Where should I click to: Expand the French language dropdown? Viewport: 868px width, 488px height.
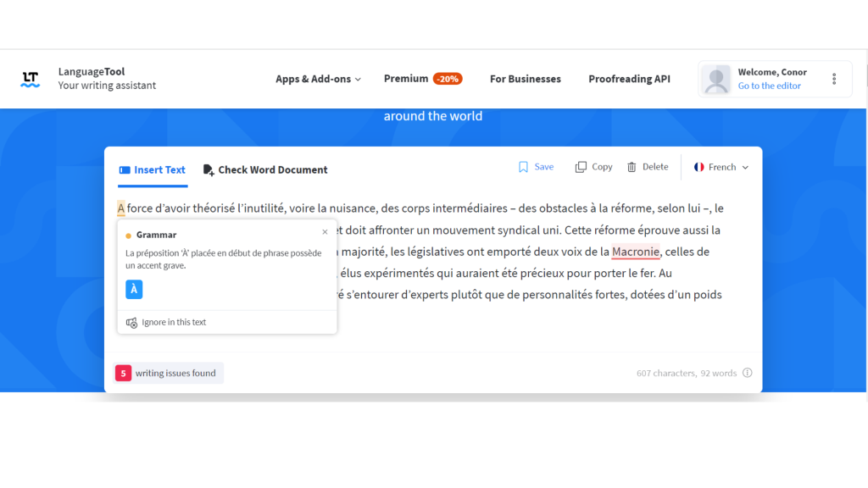point(721,167)
